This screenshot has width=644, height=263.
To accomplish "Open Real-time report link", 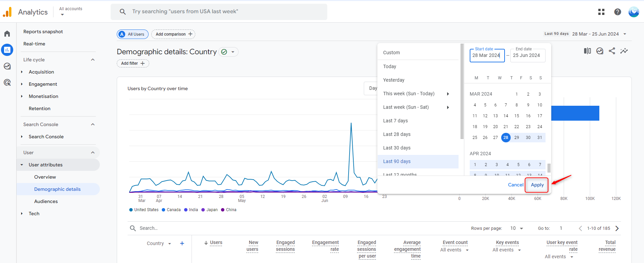I will coord(34,44).
